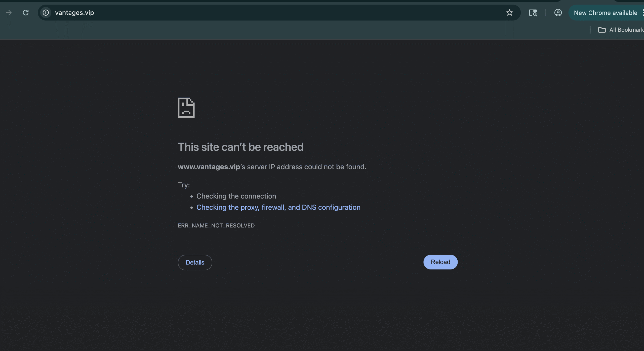
Task: Open the site information icon
Action: tap(46, 13)
